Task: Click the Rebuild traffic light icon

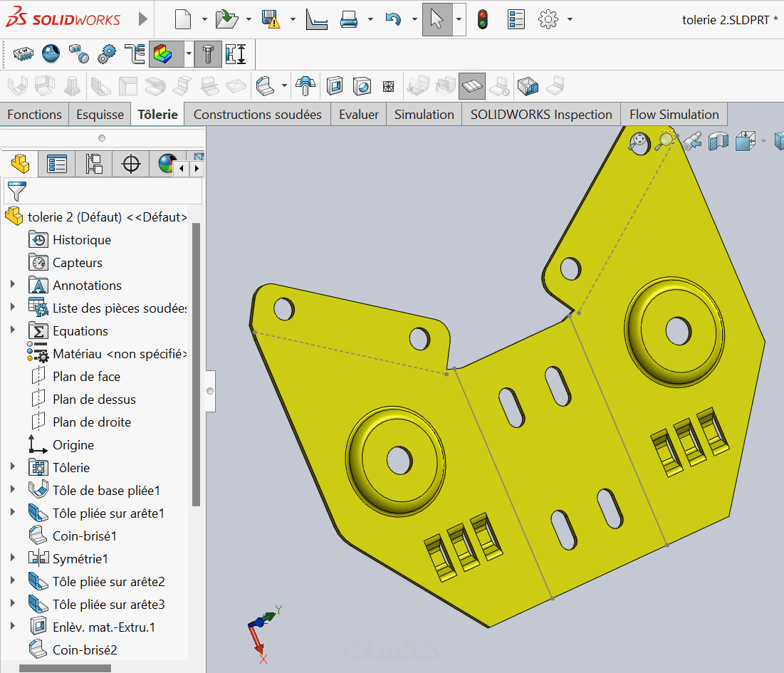Action: pyautogui.click(x=483, y=19)
